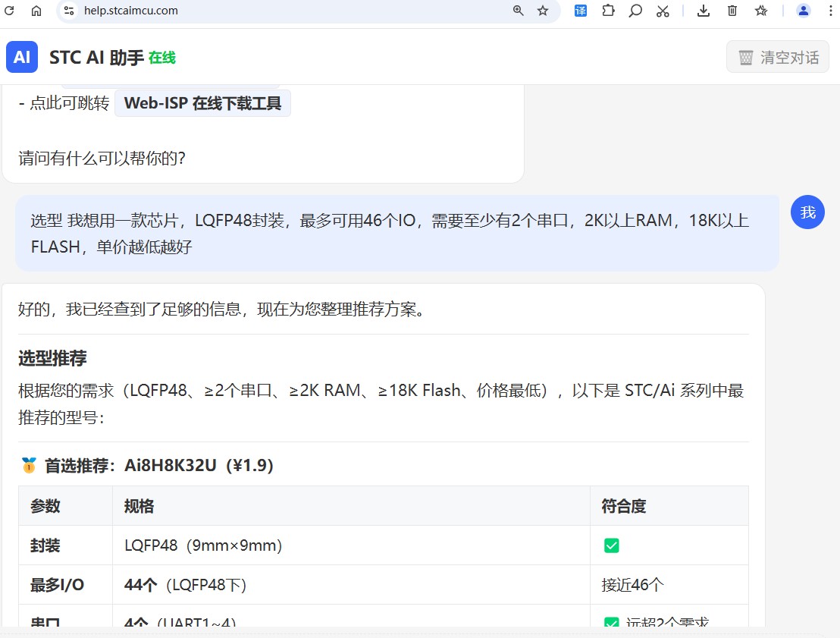Click the 请问有什么可以帮你的? text
The height and width of the screenshot is (638, 840).
(102, 158)
